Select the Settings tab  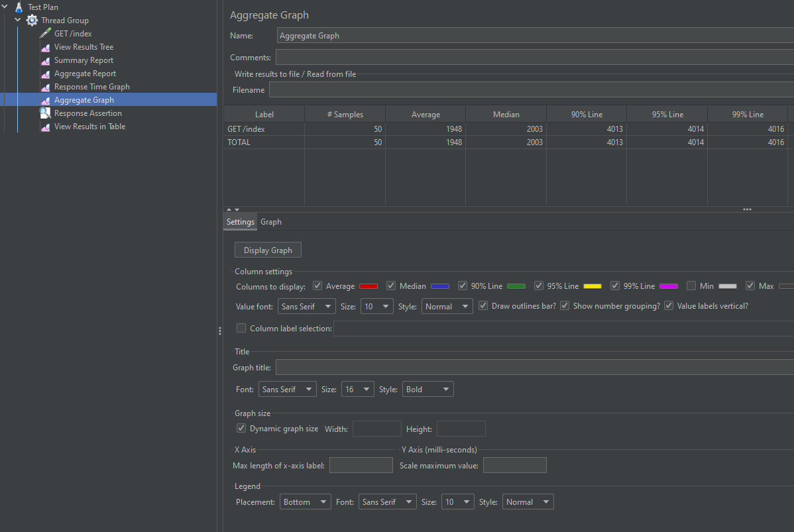tap(240, 222)
